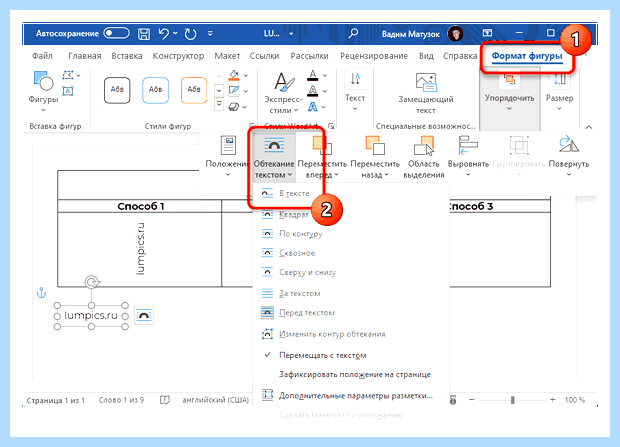Click the zoom slider handle
This screenshot has width=620, height=447.
[512, 400]
